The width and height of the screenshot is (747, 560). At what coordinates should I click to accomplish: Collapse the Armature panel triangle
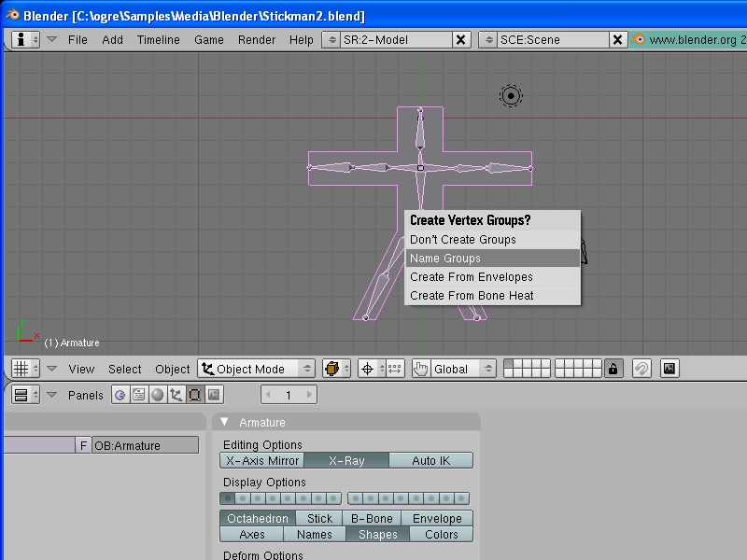(225, 422)
